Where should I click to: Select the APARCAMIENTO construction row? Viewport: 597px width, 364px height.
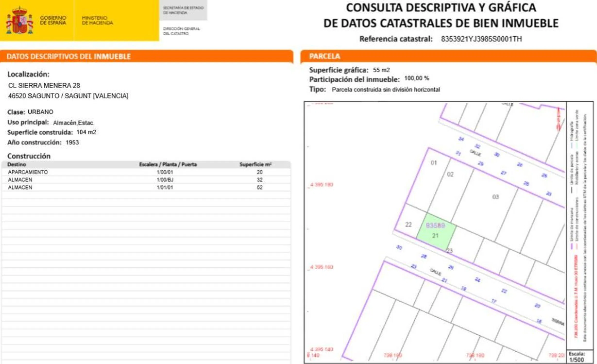pos(28,172)
